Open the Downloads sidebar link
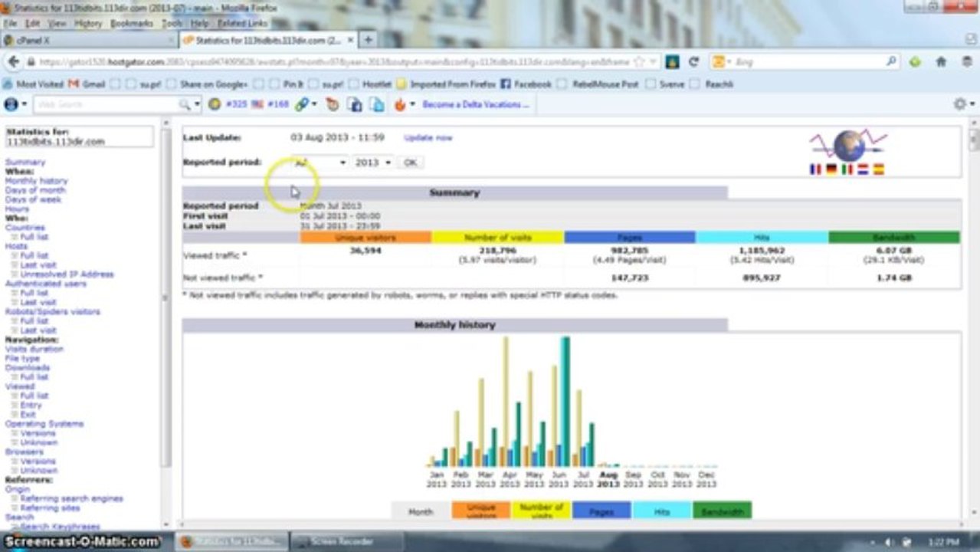980x552 pixels. 28,368
